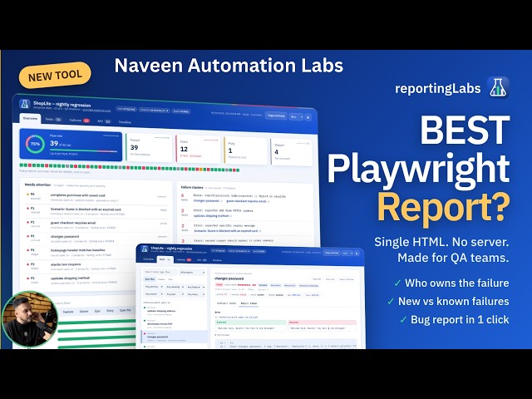Open the Failures tab in the back Overview report
Image resolution: width=532 pixels, height=399 pixels.
(79, 121)
